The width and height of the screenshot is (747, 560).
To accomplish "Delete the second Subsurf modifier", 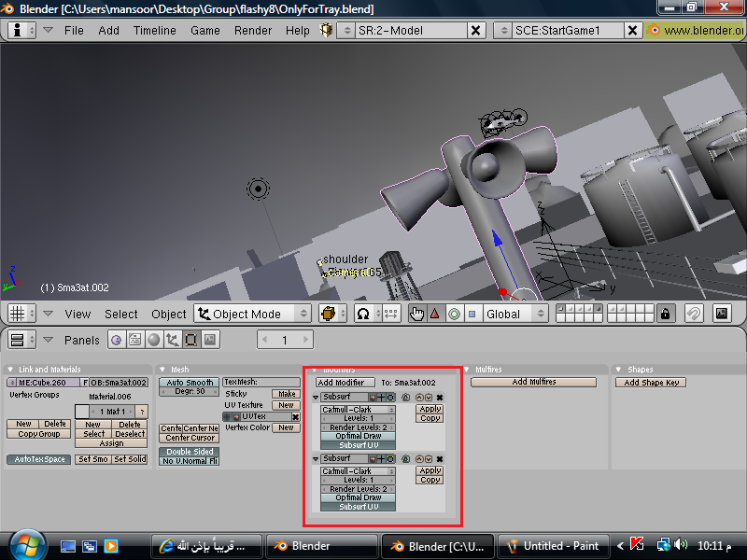I will click(x=440, y=459).
